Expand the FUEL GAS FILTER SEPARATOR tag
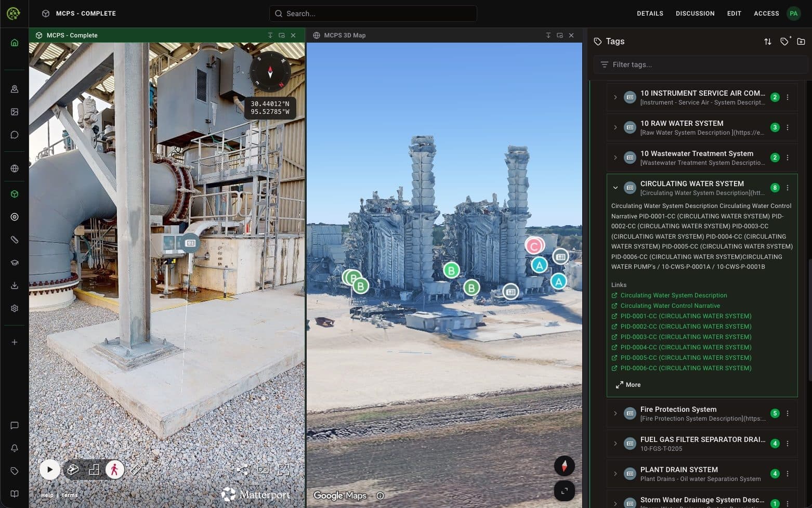This screenshot has height=508, width=812. [615, 444]
